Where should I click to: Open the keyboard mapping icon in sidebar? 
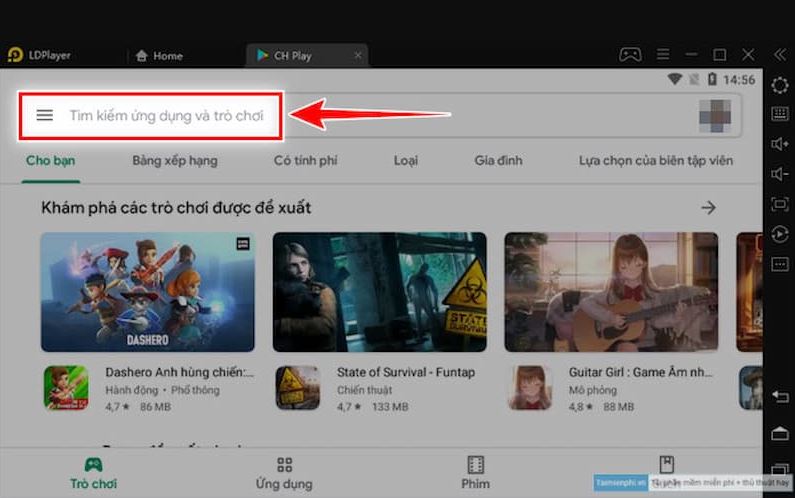[780, 114]
